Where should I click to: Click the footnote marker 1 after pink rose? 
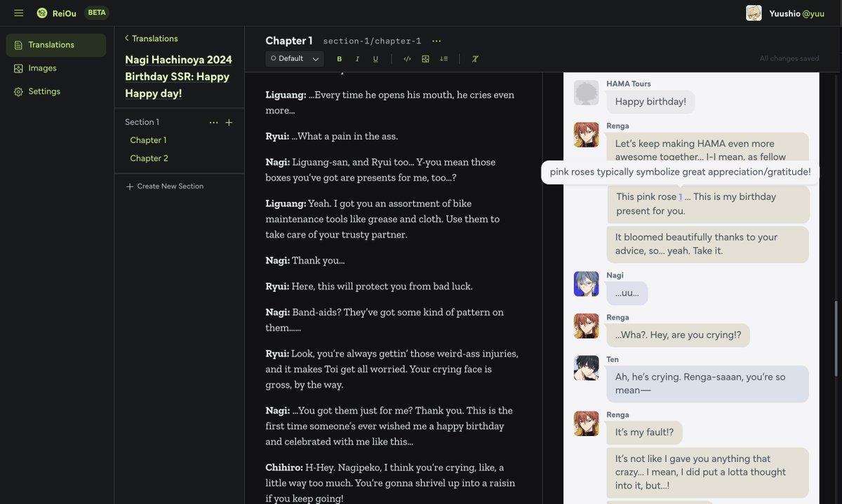pyautogui.click(x=681, y=197)
